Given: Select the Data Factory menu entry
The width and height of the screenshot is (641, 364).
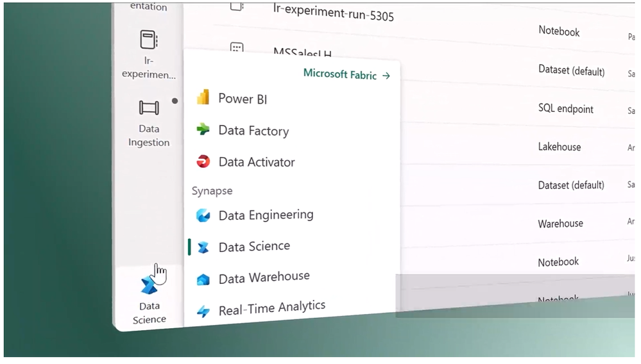Looking at the screenshot, I should tap(253, 131).
